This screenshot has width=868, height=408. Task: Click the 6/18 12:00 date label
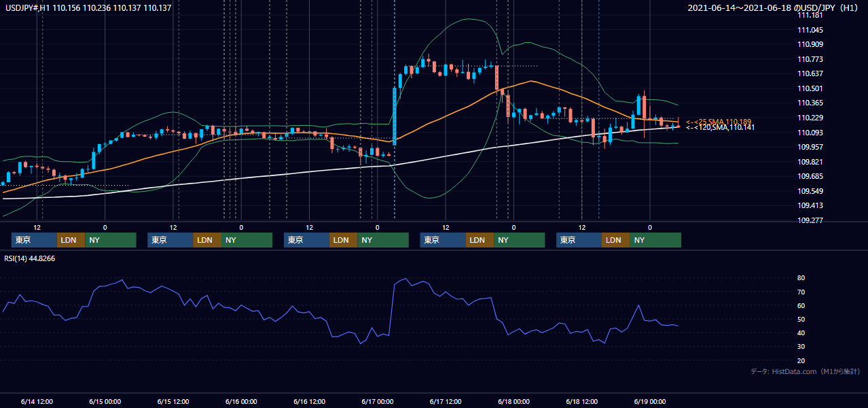click(582, 402)
